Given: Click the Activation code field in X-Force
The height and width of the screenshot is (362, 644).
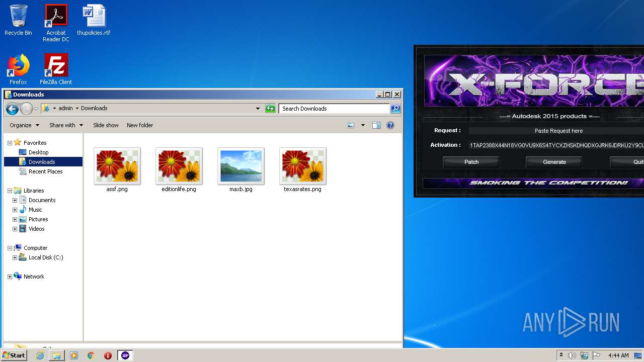Looking at the screenshot, I should pos(556,145).
